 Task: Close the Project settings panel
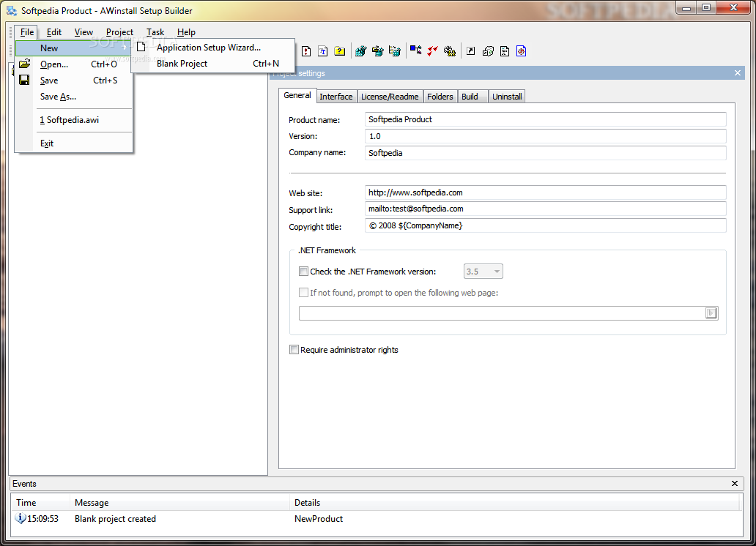point(737,72)
